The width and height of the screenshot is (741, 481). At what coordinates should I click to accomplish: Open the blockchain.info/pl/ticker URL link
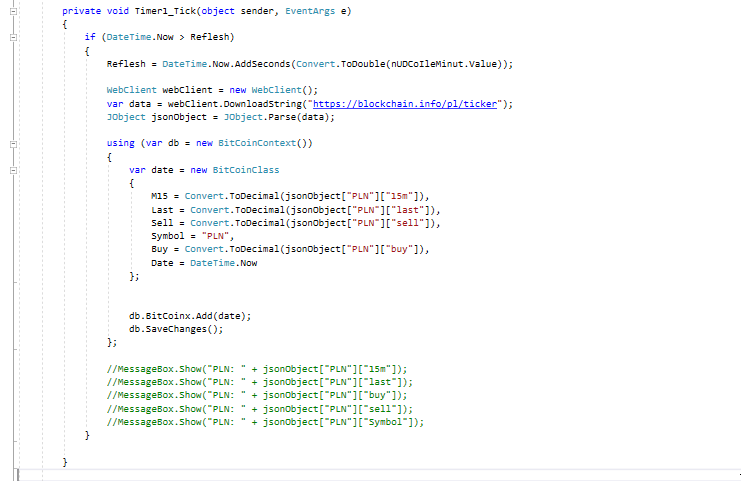[405, 104]
